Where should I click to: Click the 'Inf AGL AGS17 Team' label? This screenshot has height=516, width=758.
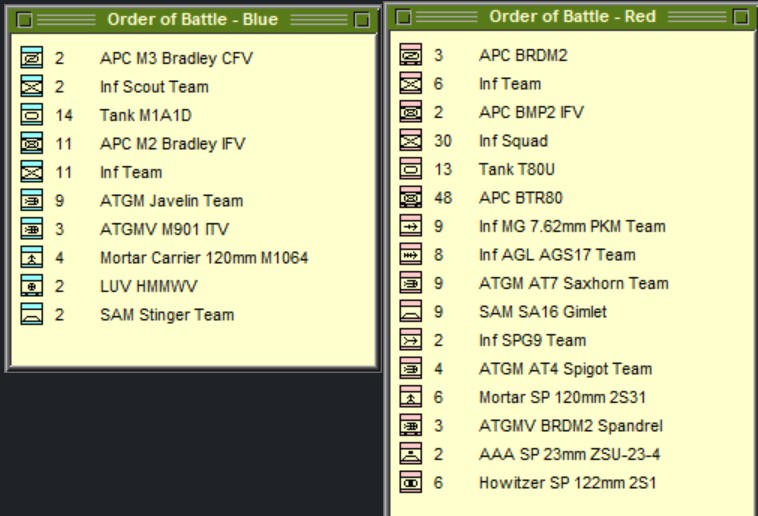pos(557,255)
